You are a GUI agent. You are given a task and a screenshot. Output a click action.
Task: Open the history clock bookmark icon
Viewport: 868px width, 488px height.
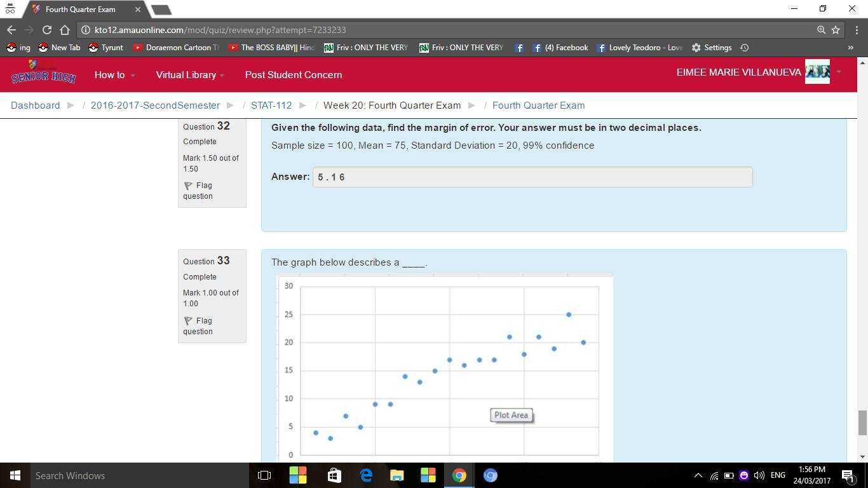pos(745,48)
